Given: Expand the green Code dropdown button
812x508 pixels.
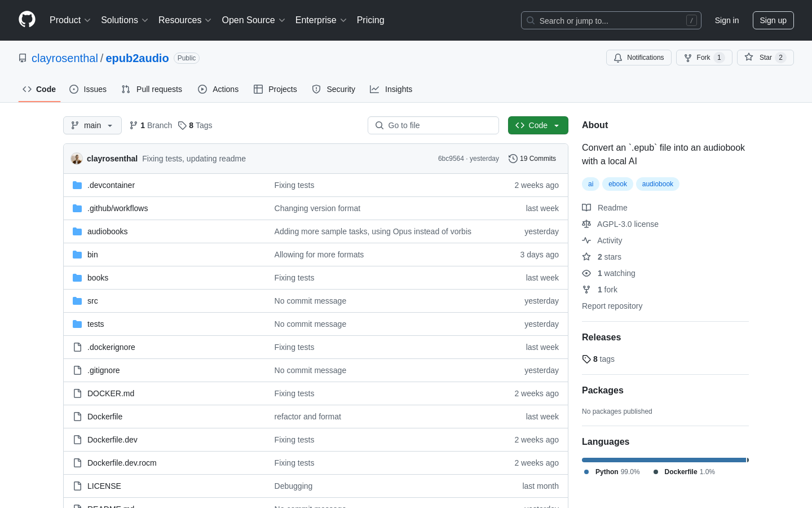Looking at the screenshot, I should 538,125.
